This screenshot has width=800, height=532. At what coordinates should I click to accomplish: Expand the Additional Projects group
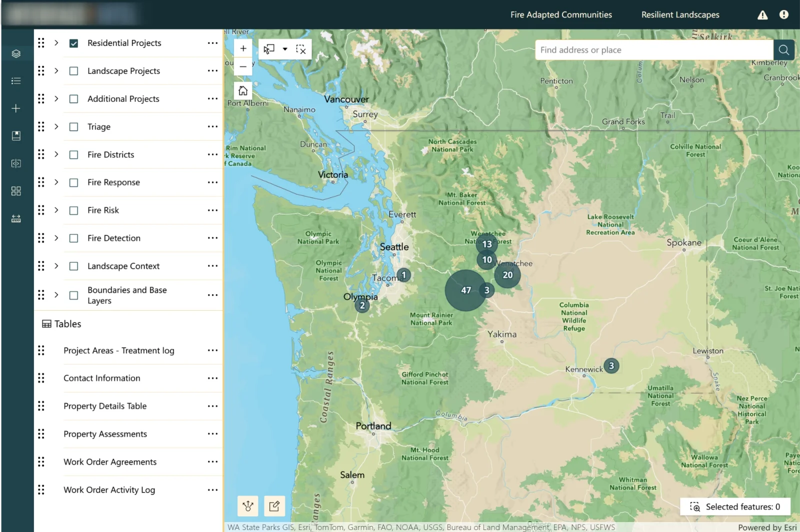click(56, 99)
